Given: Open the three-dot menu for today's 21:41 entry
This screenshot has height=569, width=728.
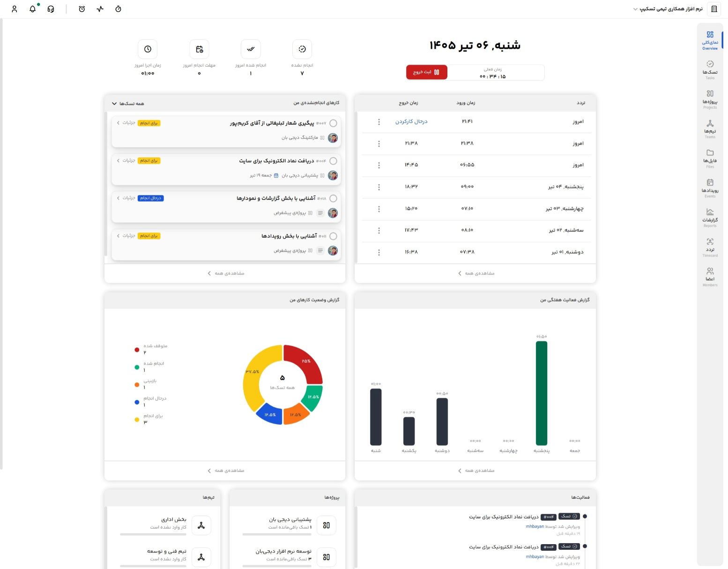Looking at the screenshot, I should point(379,122).
